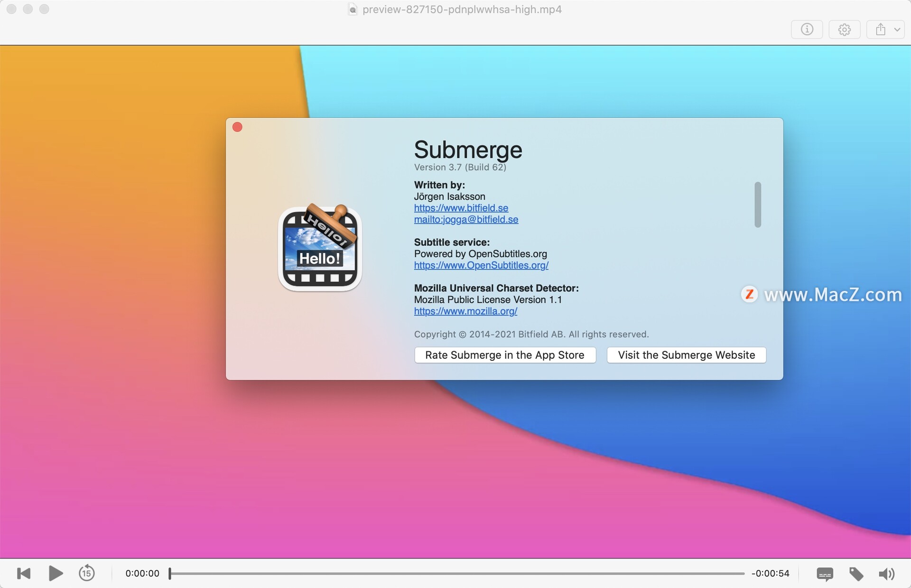Open the OpenSubtitles.org website link
Viewport: 911px width, 588px height.
click(x=481, y=265)
